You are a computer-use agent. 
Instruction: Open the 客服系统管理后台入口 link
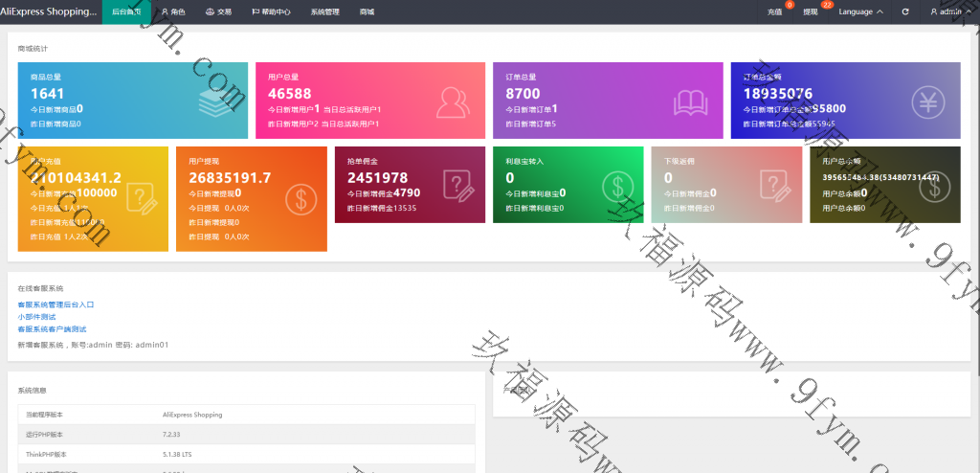[56, 304]
